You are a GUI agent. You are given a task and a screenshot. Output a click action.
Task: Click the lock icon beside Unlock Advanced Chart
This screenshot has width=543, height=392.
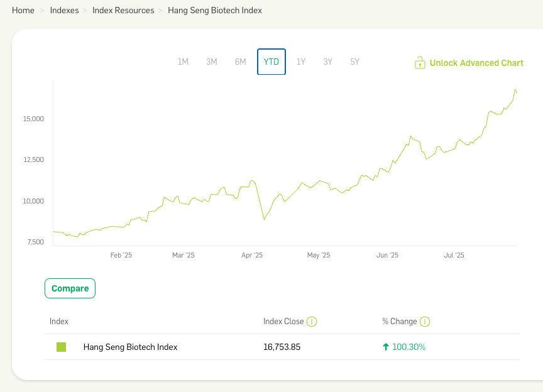point(420,62)
